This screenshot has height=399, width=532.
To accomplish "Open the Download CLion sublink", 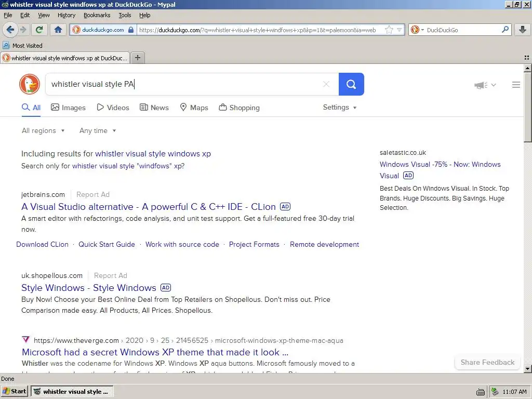I will (43, 244).
